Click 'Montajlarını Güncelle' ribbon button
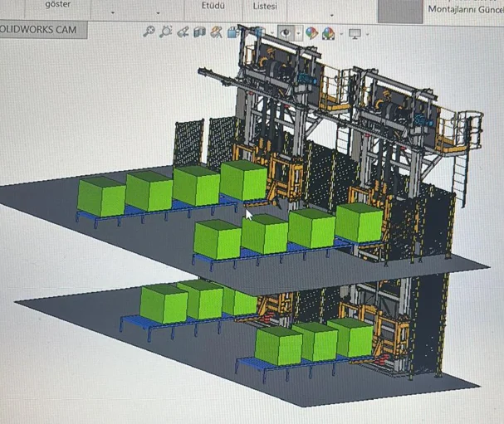The image size is (504, 424). point(466,10)
